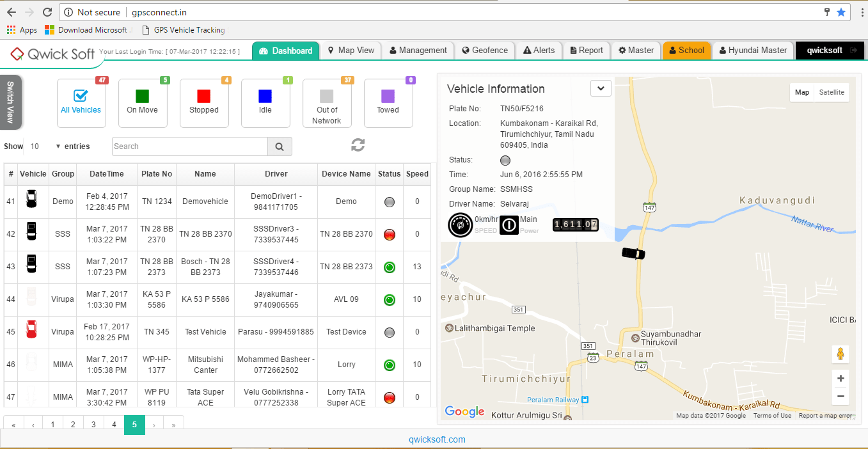Visit the qwicksoft.com link
868x449 pixels.
point(437,439)
